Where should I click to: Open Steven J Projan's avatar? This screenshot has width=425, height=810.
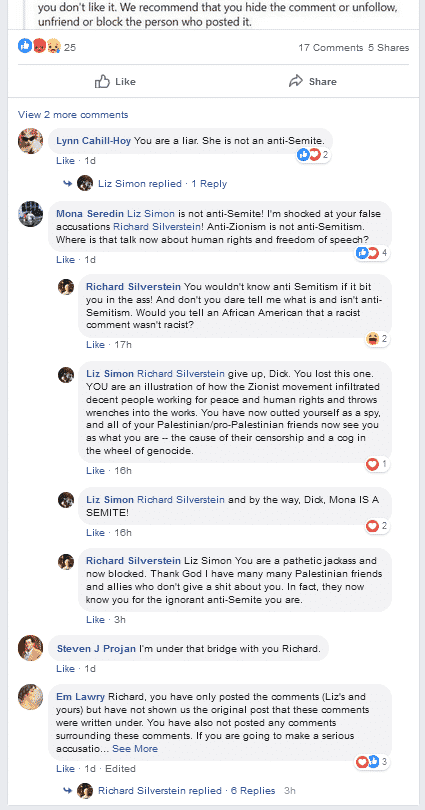(x=30, y=648)
